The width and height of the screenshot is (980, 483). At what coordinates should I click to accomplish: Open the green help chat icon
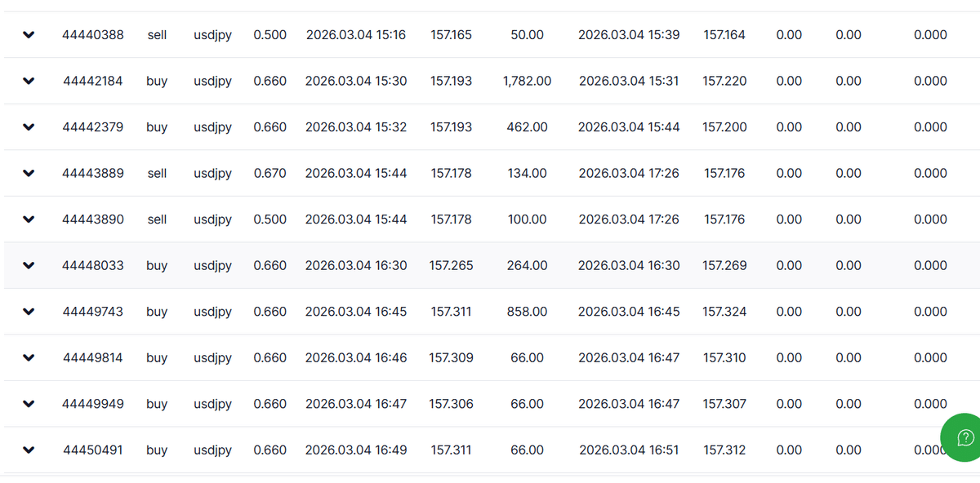point(964,437)
